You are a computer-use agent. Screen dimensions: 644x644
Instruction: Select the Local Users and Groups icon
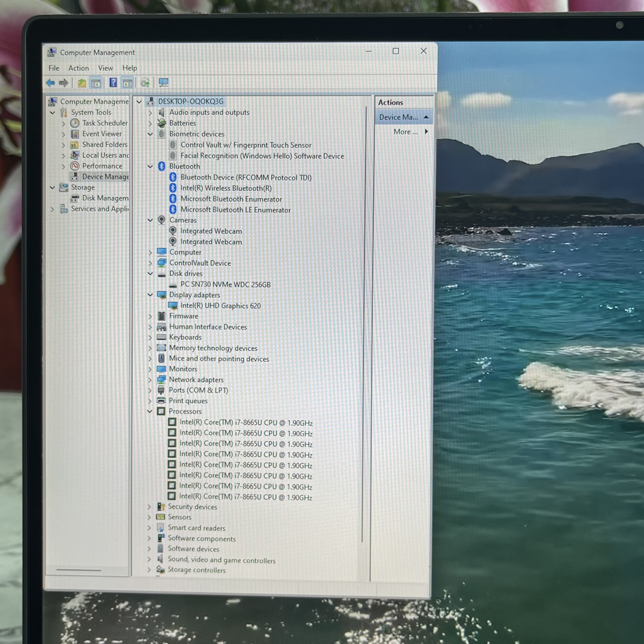[75, 155]
